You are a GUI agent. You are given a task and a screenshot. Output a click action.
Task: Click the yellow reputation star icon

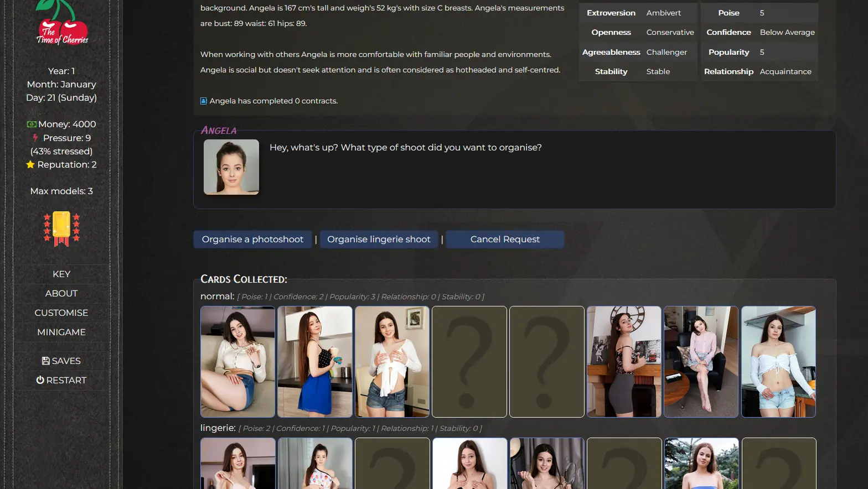tap(30, 165)
